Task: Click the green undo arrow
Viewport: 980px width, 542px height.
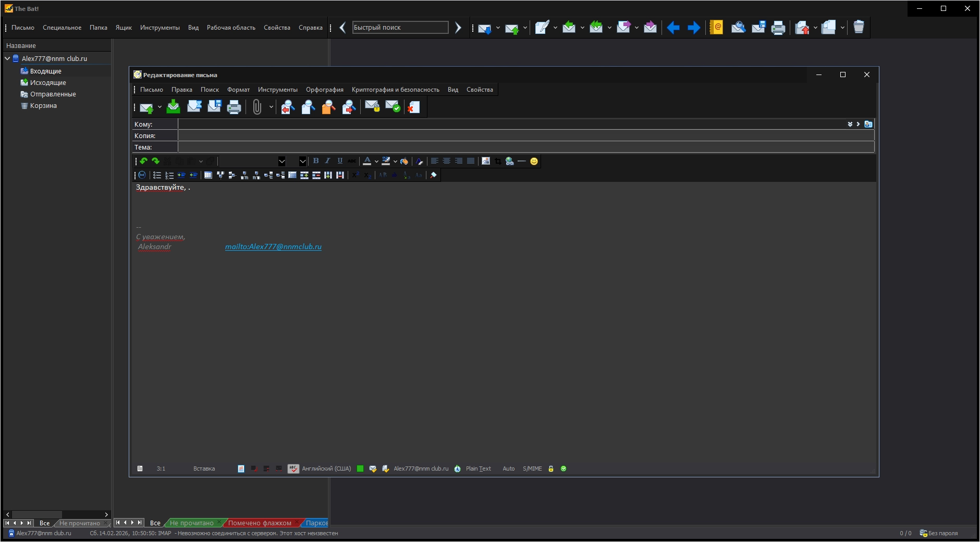Action: tap(144, 162)
